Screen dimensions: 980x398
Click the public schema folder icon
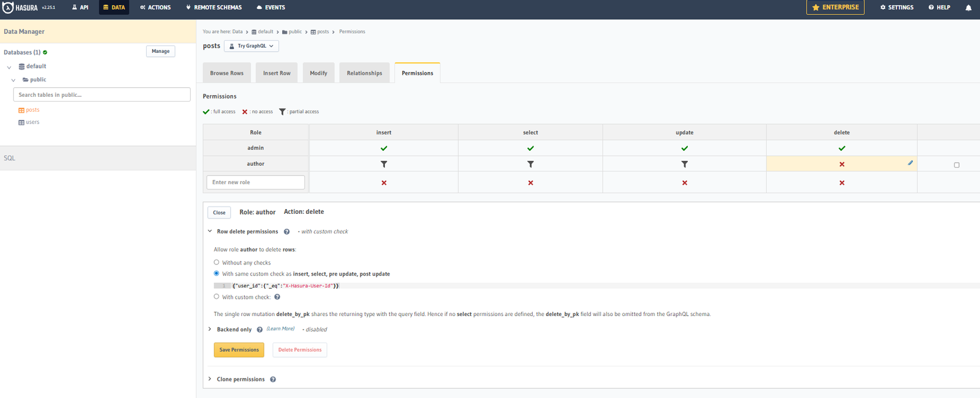[x=26, y=80]
